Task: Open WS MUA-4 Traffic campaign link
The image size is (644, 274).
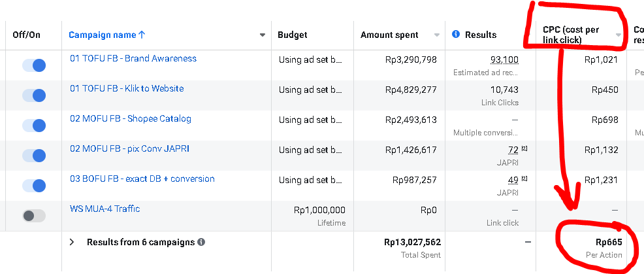Action: click(x=105, y=209)
